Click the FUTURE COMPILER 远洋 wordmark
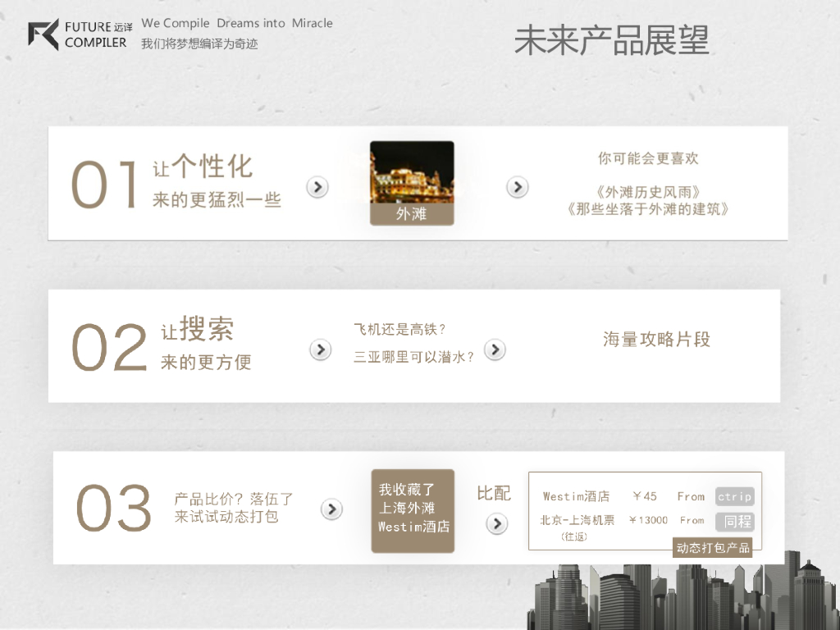This screenshot has width=840, height=630. [98, 34]
